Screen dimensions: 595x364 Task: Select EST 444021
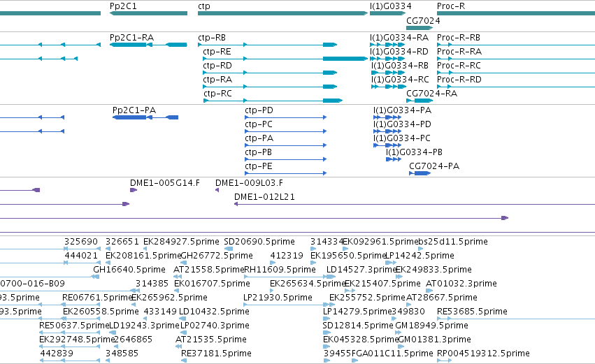(x=81, y=256)
